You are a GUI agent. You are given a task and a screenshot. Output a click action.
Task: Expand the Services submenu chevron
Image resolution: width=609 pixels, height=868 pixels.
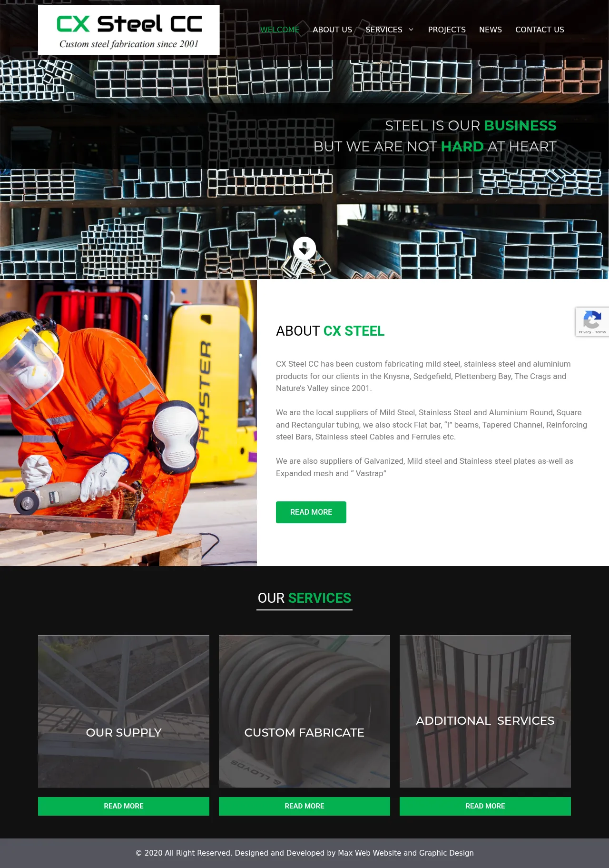point(411,30)
